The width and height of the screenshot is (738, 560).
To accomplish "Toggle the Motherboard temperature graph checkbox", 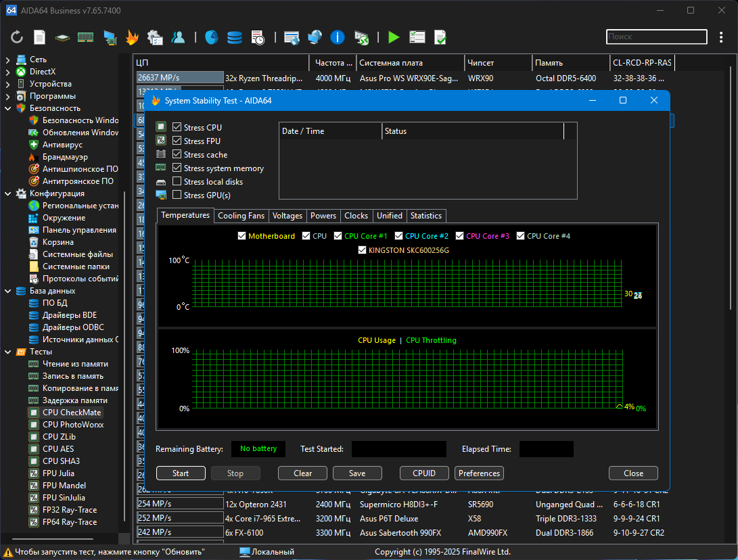I will [x=242, y=236].
